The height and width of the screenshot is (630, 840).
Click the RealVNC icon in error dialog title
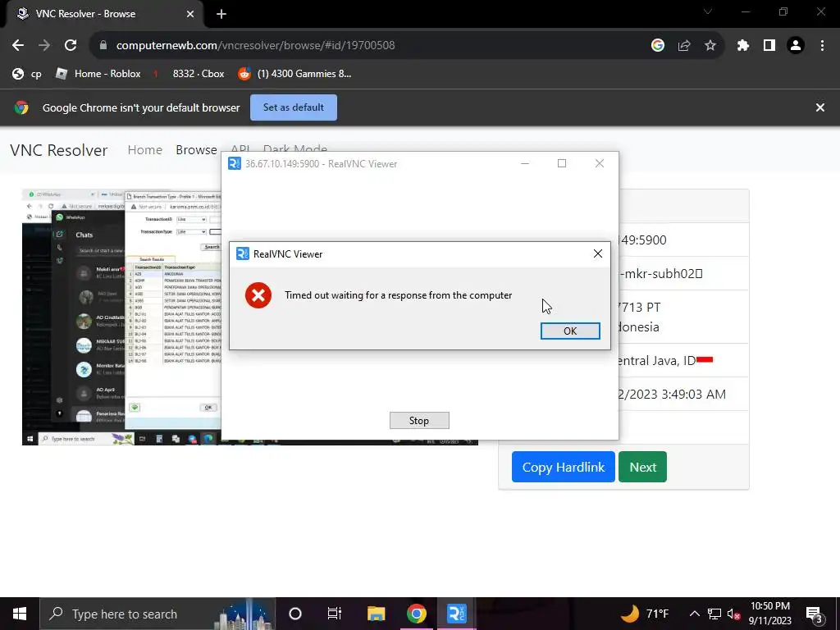pos(243,253)
